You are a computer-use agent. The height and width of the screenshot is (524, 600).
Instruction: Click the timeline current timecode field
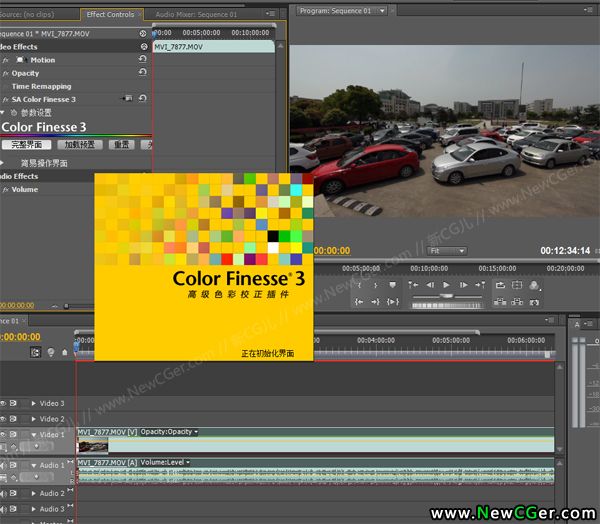pyautogui.click(x=20, y=337)
